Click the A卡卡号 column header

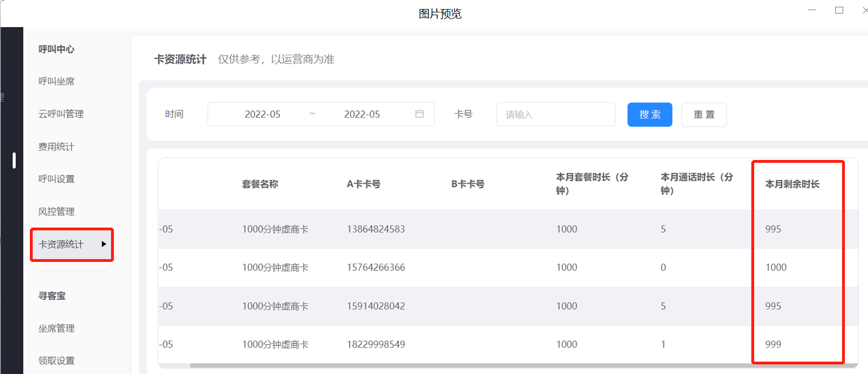(364, 184)
